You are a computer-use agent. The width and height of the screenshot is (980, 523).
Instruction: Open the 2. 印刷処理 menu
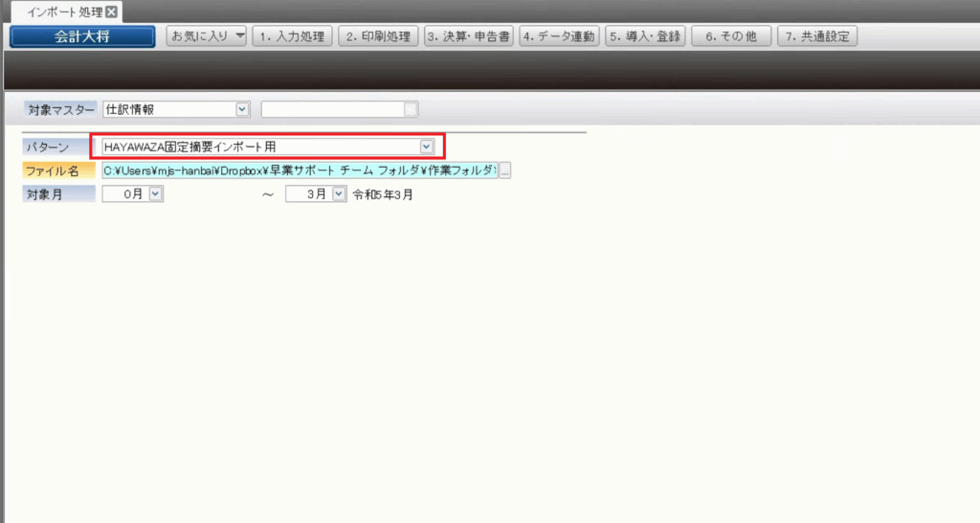point(378,36)
